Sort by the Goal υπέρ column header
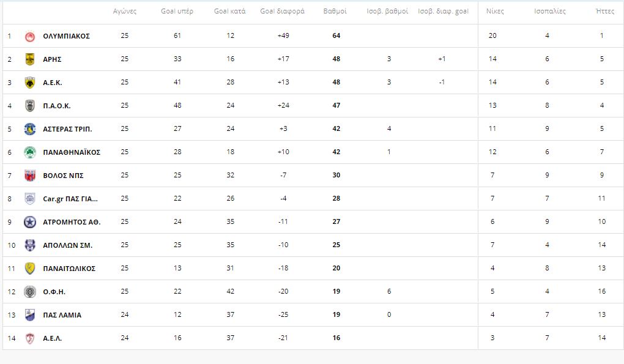This screenshot has width=624, height=364. tap(177, 11)
